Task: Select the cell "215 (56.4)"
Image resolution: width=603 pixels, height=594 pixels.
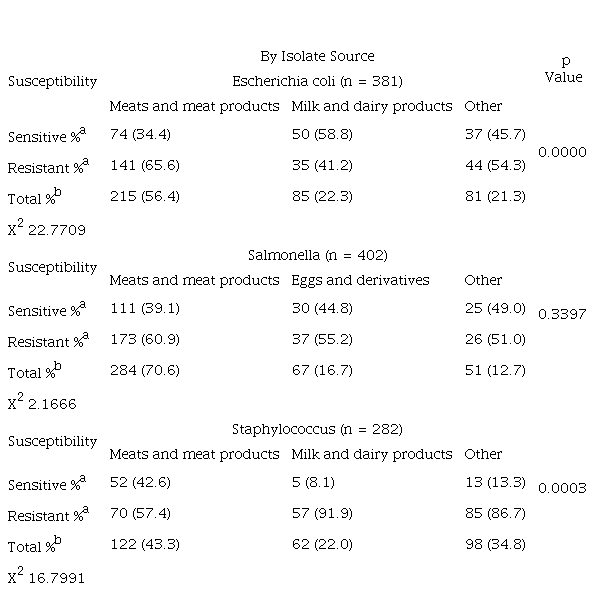Action: 144,196
